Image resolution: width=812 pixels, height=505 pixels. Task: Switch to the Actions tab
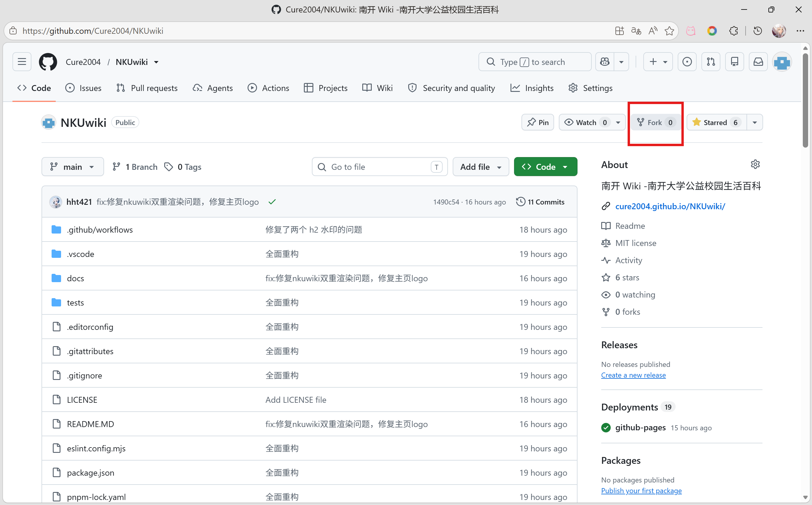pyautogui.click(x=268, y=88)
